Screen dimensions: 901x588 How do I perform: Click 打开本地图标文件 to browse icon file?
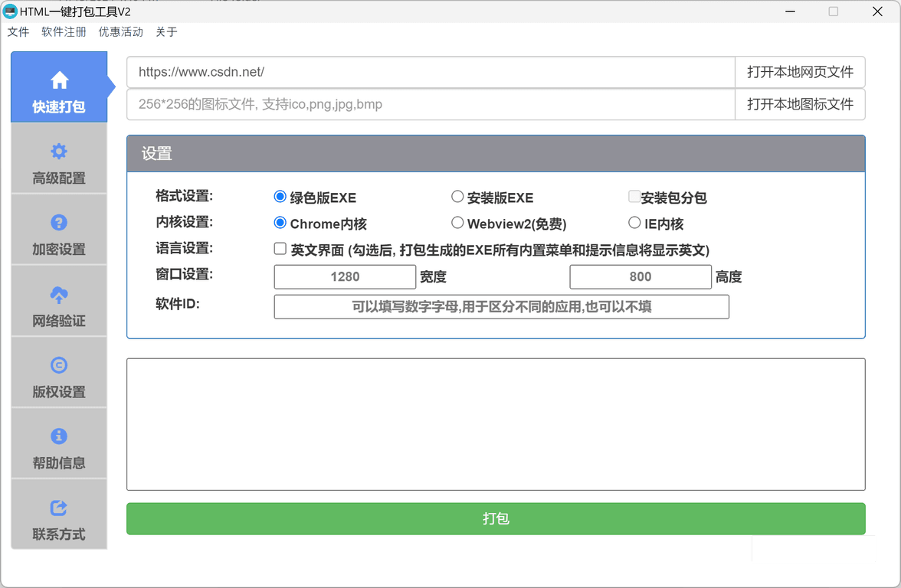800,104
